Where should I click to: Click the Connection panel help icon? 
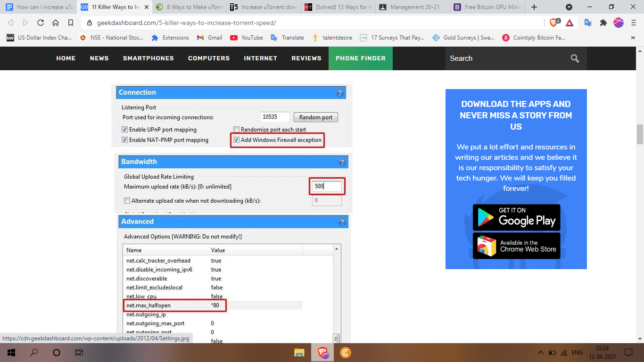(x=339, y=93)
